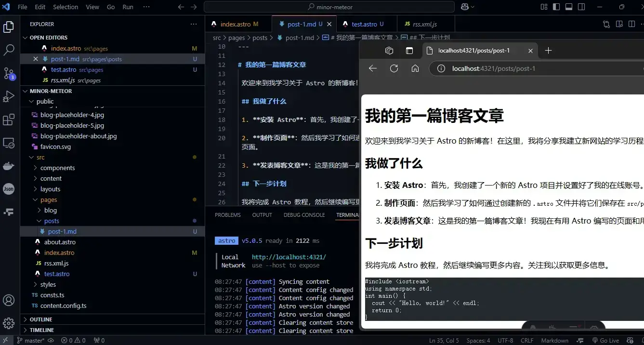
Task: Click browser back arrow button
Action: [373, 68]
